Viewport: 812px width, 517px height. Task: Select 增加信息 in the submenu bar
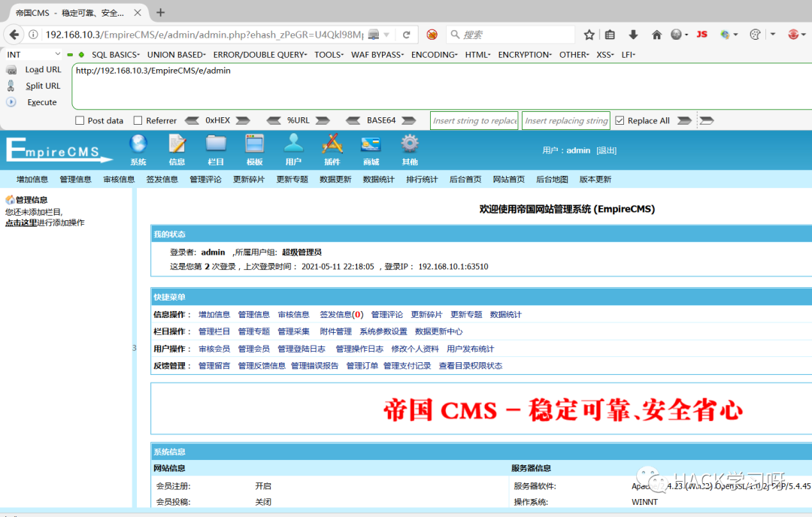(x=32, y=180)
